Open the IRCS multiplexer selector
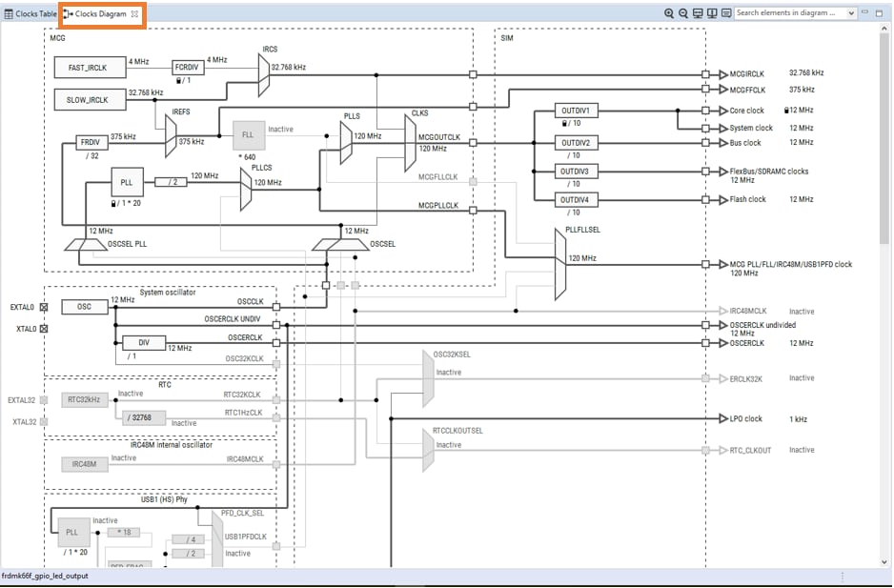Viewport: 894px width, 588px height. 264,72
